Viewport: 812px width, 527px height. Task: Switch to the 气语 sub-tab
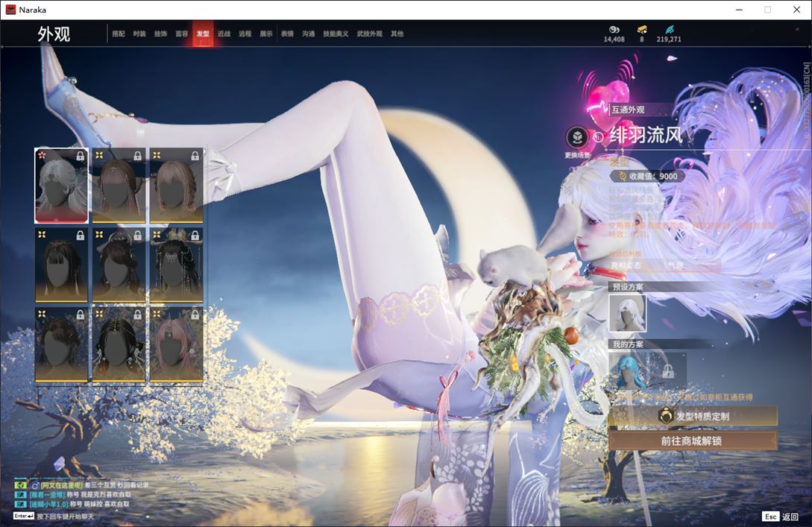point(676,265)
